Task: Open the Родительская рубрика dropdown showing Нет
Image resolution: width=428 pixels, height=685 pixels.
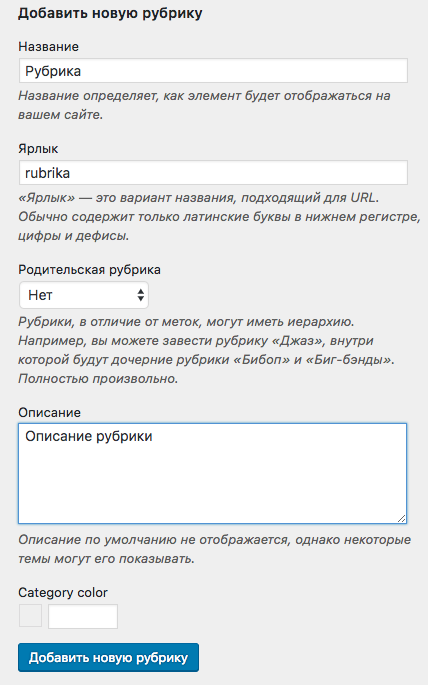Action: [x=84, y=295]
